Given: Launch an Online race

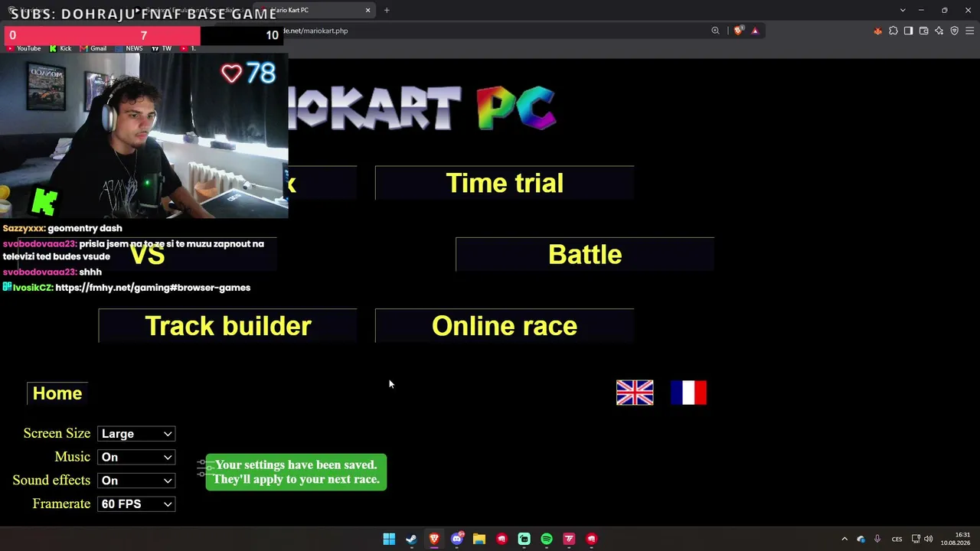Looking at the screenshot, I should click(505, 326).
